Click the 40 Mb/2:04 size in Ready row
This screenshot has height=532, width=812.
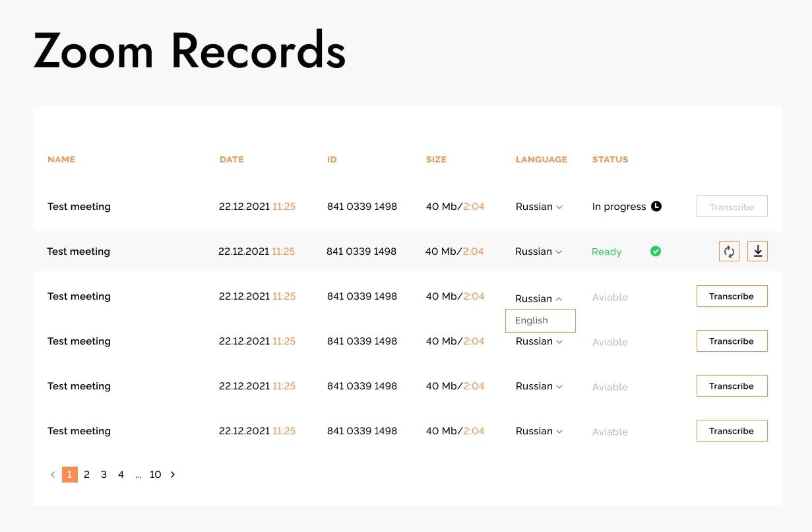pos(454,251)
